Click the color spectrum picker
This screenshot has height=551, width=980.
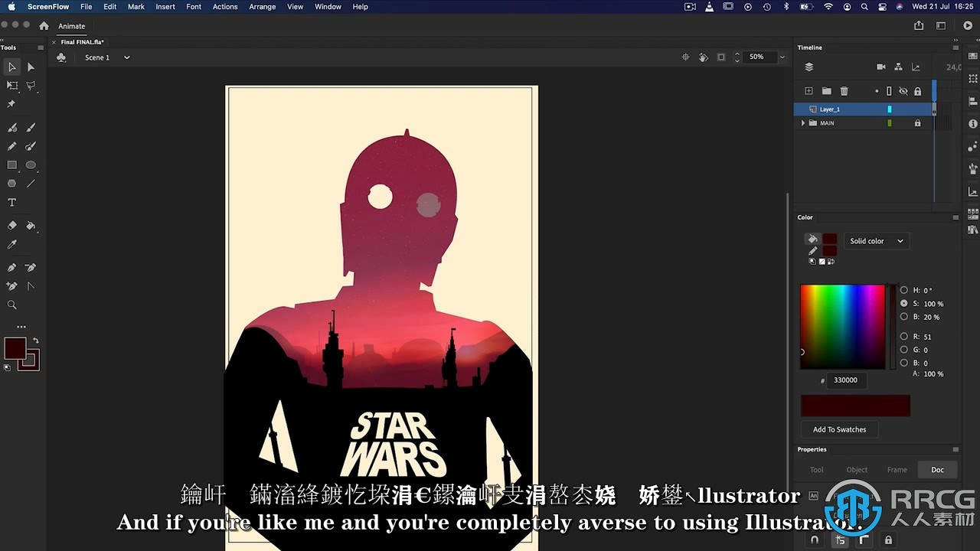click(x=842, y=327)
